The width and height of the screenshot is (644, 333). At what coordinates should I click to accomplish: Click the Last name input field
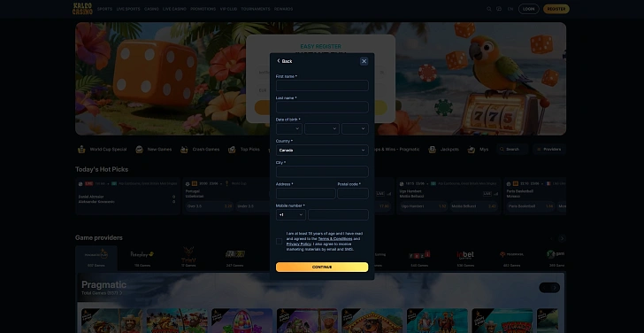322,107
